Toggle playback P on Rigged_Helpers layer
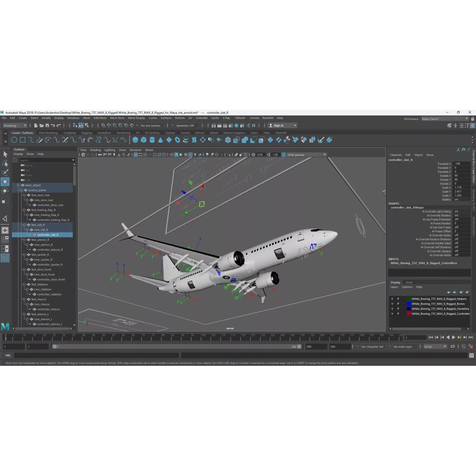Screen dimensions: 476x476 point(398,299)
